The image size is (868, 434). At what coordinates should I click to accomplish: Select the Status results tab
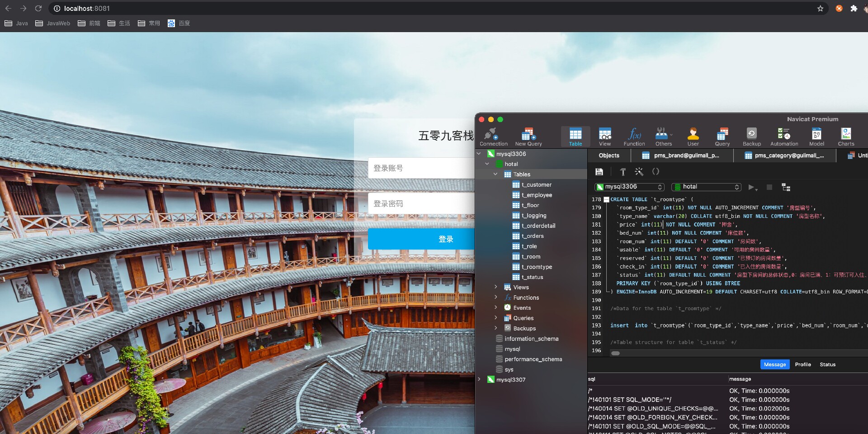point(827,364)
